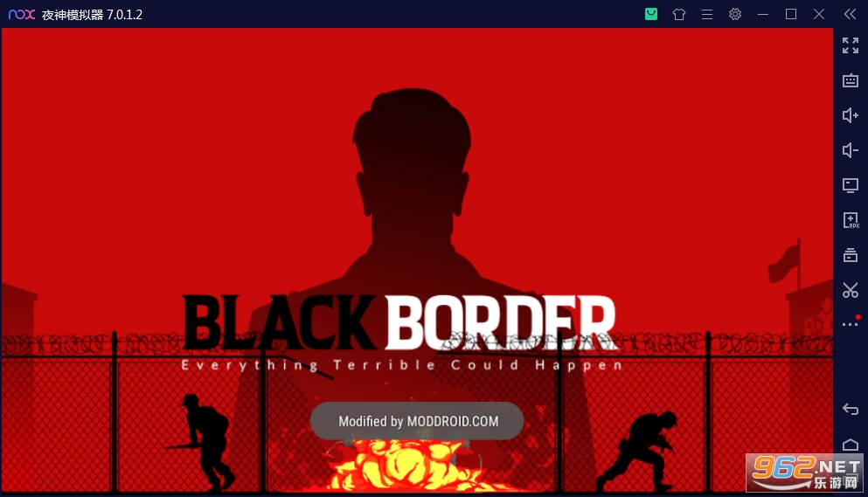Image resolution: width=868 pixels, height=497 pixels.
Task: Install APK via sidebar APK icon
Action: (851, 220)
